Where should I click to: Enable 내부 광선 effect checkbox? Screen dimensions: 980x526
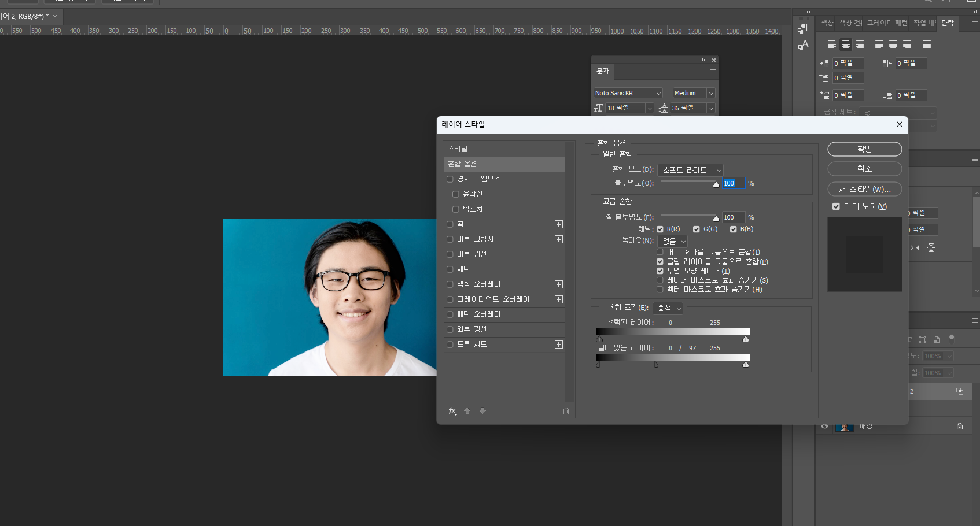pos(450,254)
